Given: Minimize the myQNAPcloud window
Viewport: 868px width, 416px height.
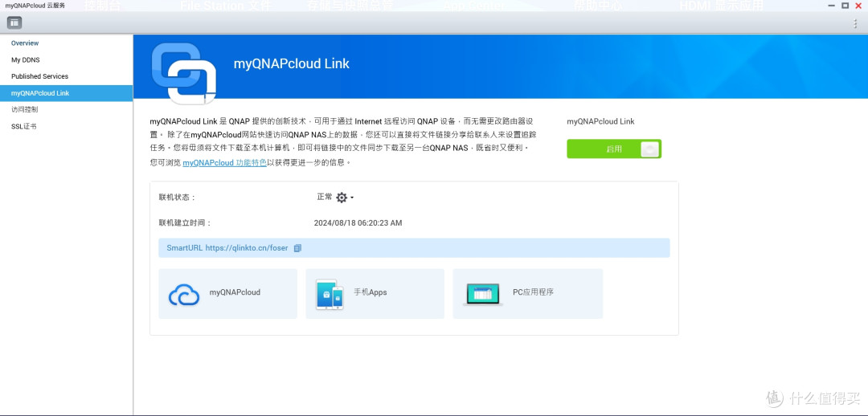Looking at the screenshot, I should click(832, 6).
